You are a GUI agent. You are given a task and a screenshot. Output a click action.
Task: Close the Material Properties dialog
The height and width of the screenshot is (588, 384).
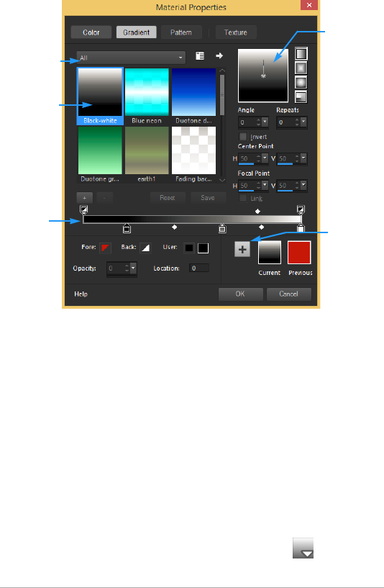(309, 5)
